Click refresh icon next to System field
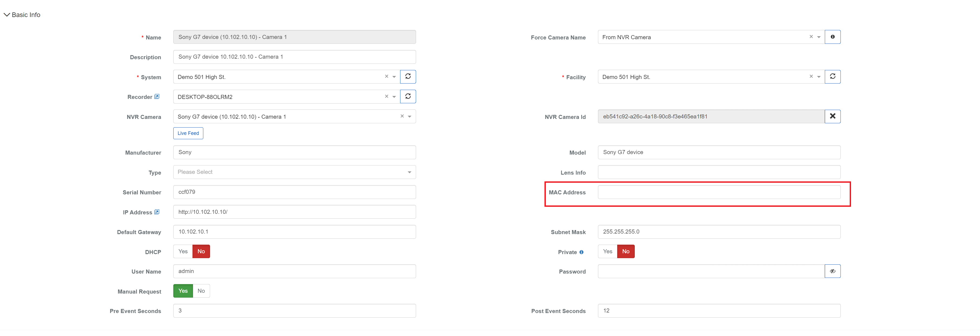 408,76
